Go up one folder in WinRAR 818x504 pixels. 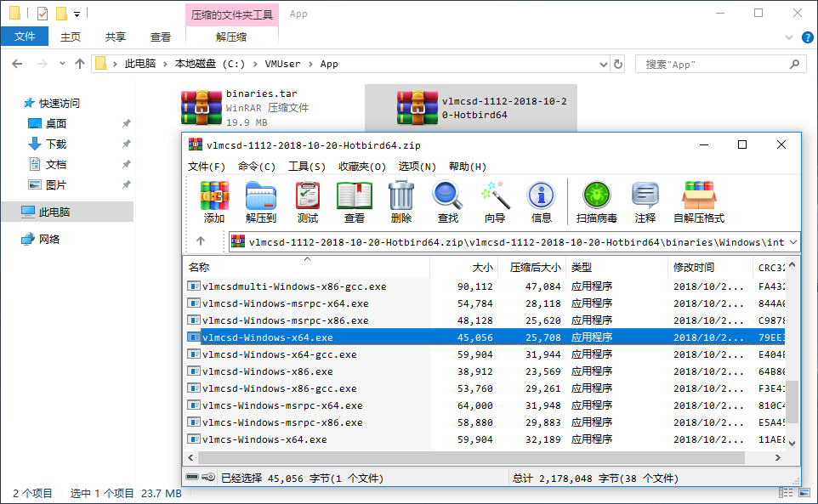click(201, 241)
